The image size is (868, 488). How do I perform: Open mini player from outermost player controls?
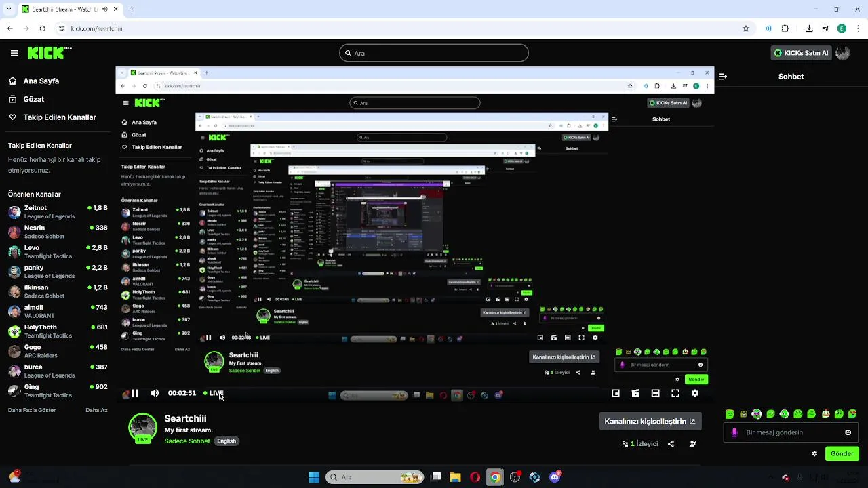point(616,393)
